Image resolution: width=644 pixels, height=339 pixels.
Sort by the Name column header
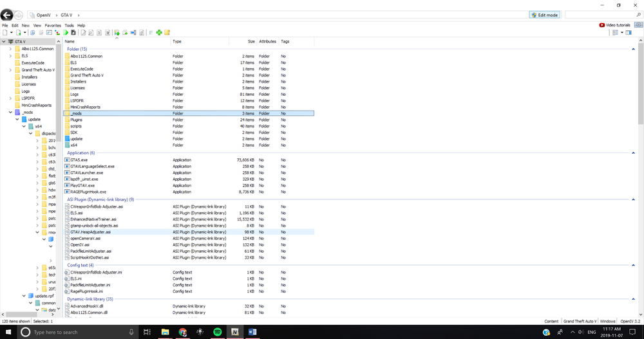pyautogui.click(x=117, y=41)
